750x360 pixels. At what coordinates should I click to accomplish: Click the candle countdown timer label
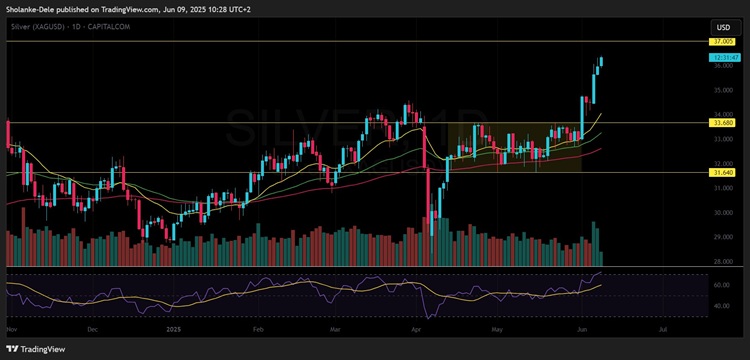coord(721,57)
